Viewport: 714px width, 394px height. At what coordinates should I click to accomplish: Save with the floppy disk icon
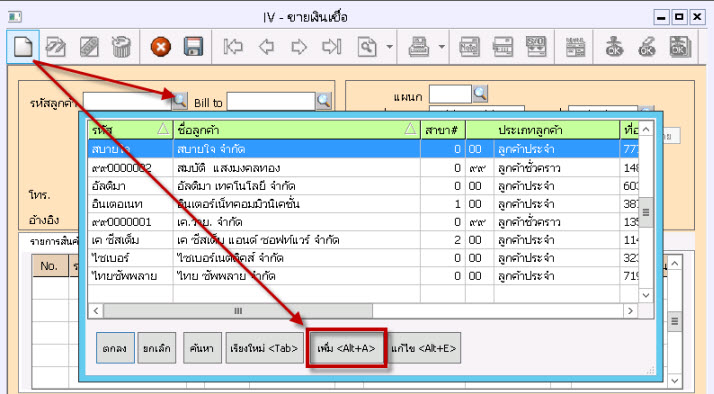coord(194,46)
